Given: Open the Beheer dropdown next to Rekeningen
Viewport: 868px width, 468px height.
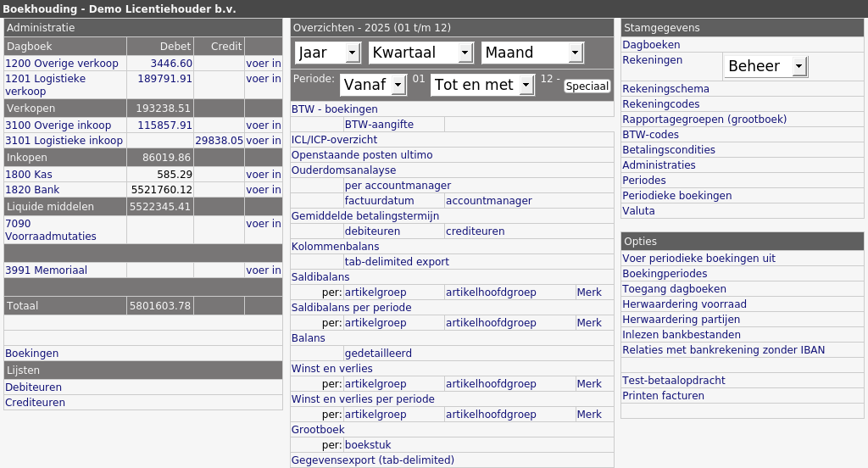Looking at the screenshot, I should click(x=765, y=66).
